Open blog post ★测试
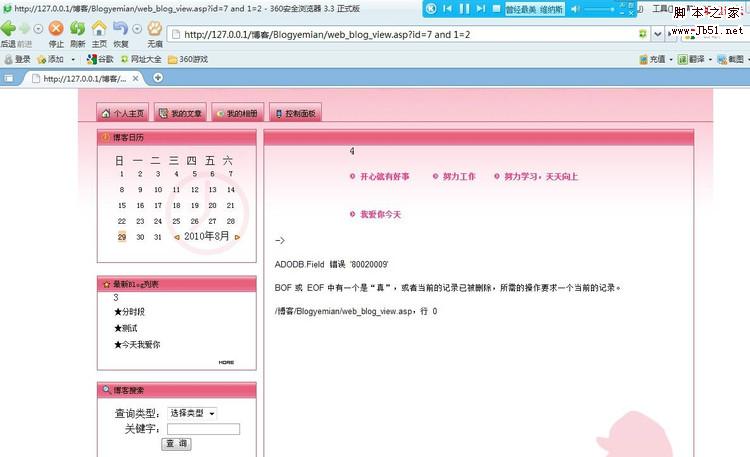 click(x=126, y=328)
